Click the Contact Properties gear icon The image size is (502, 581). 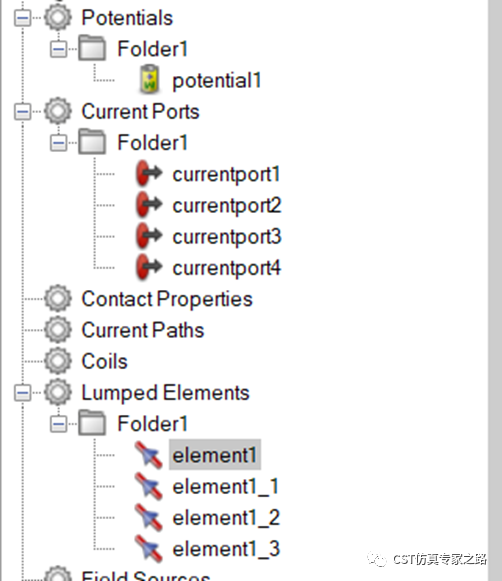pos(58,299)
